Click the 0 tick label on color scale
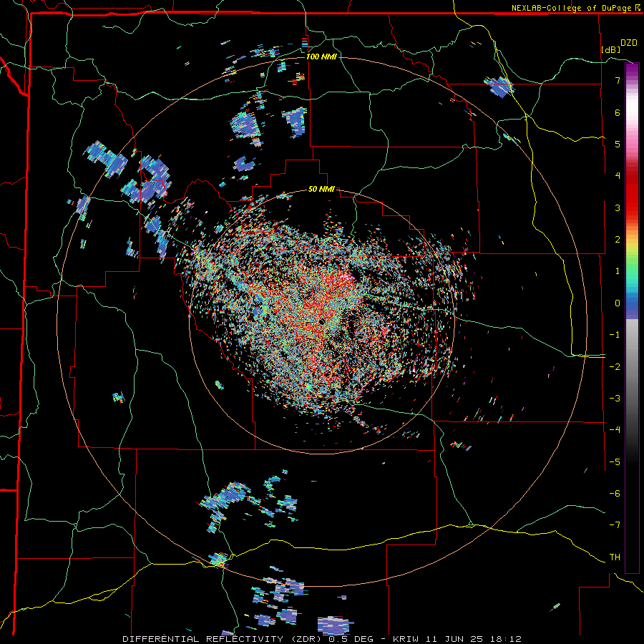644x644 pixels. click(618, 303)
